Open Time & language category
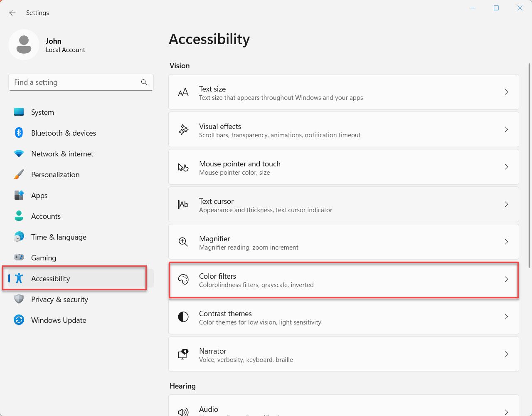 pyautogui.click(x=81, y=237)
